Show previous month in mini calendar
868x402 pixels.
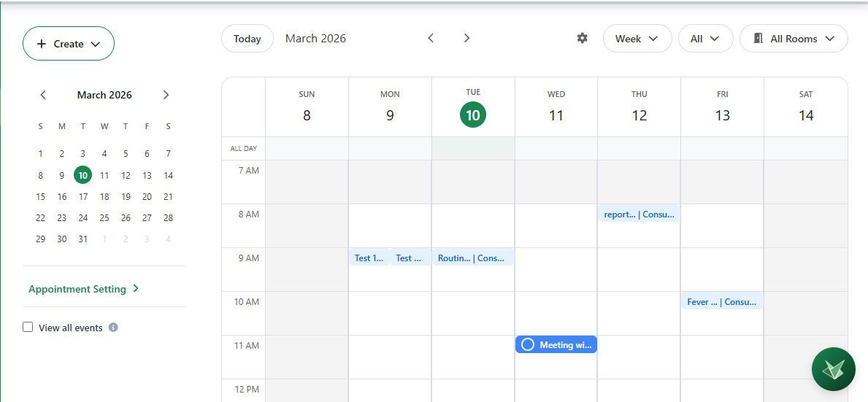point(43,95)
